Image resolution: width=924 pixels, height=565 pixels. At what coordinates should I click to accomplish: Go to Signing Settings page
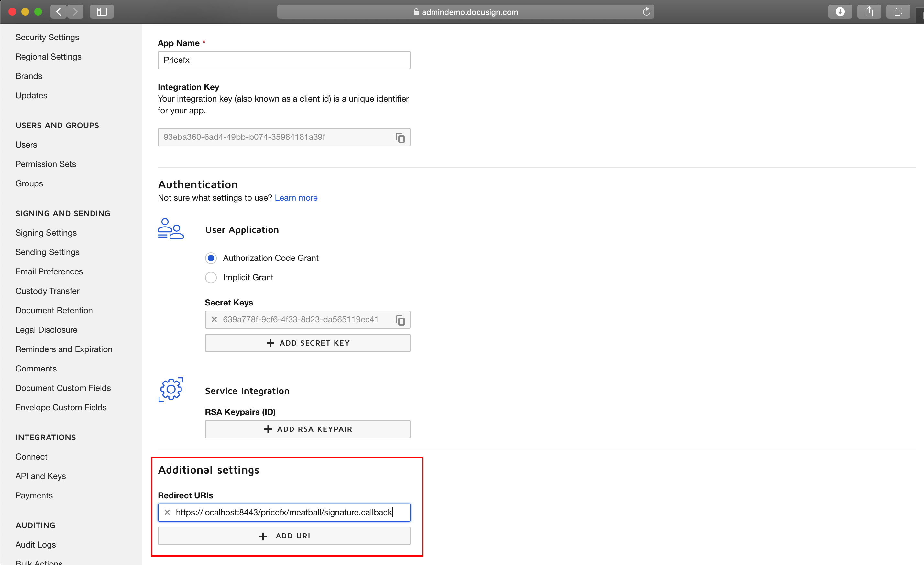(46, 233)
